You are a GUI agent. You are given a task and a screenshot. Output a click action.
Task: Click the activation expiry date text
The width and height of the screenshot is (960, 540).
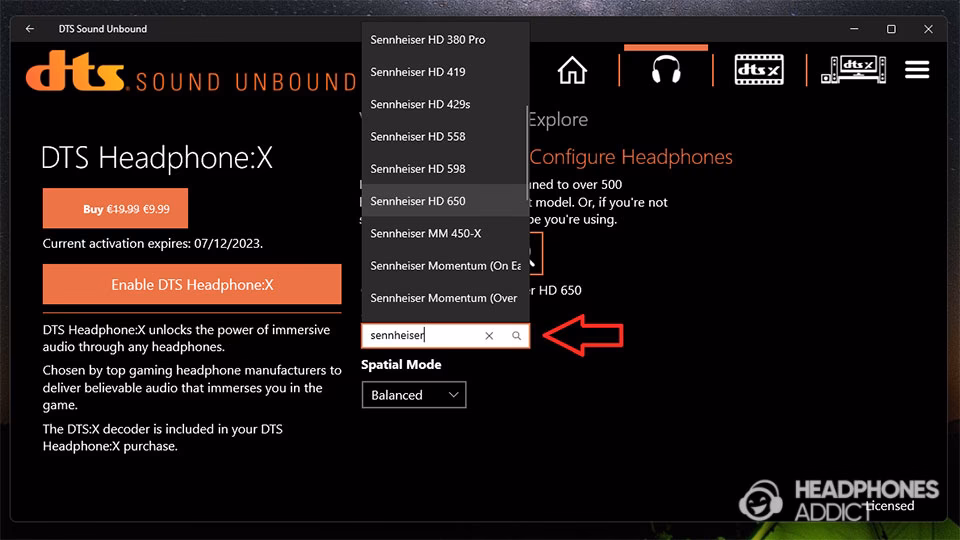[152, 244]
